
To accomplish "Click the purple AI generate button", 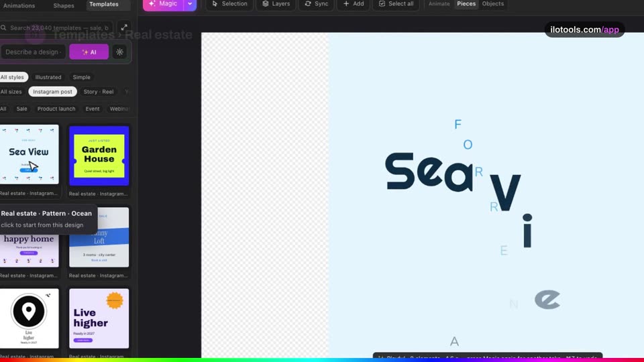I will coord(89,52).
